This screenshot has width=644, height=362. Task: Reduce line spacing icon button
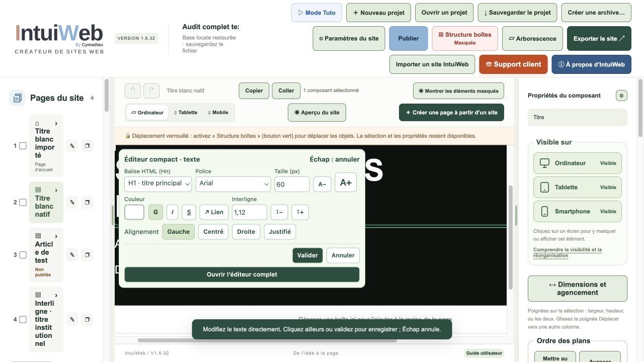pyautogui.click(x=279, y=212)
